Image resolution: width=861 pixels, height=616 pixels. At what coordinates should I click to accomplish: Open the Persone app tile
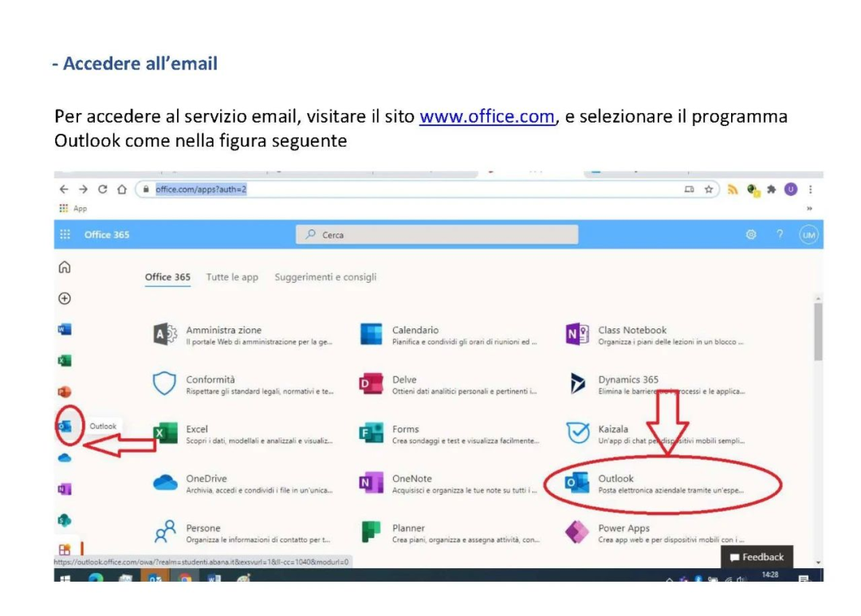(243, 532)
